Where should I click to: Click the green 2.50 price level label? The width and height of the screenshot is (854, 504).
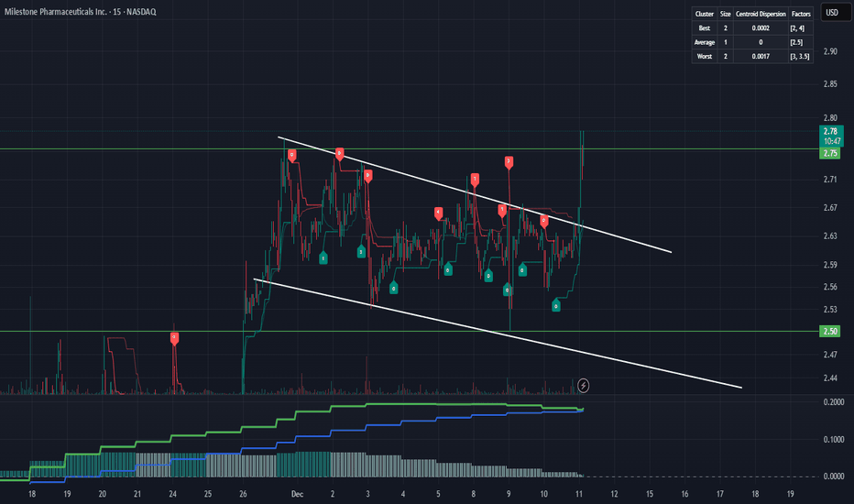[x=830, y=332]
